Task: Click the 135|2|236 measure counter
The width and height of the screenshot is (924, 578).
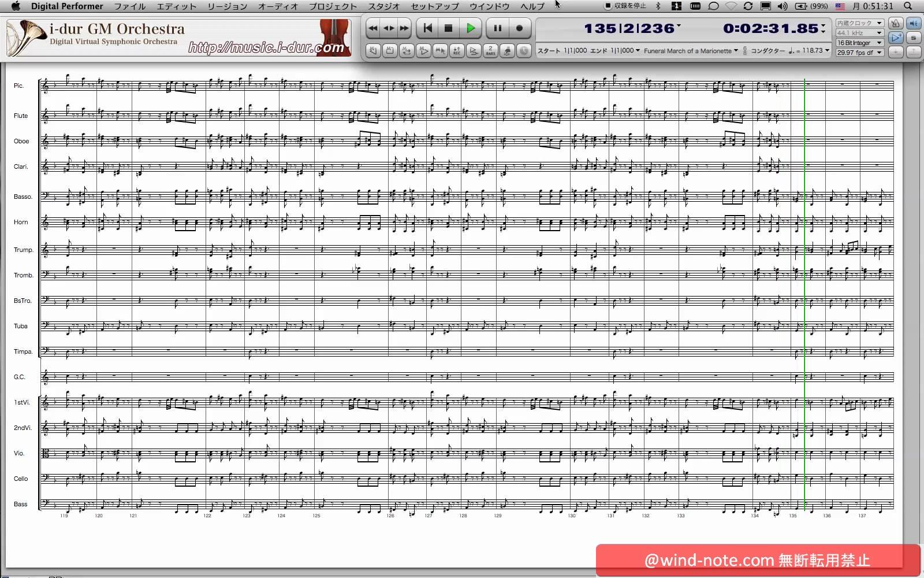Action: pyautogui.click(x=629, y=28)
